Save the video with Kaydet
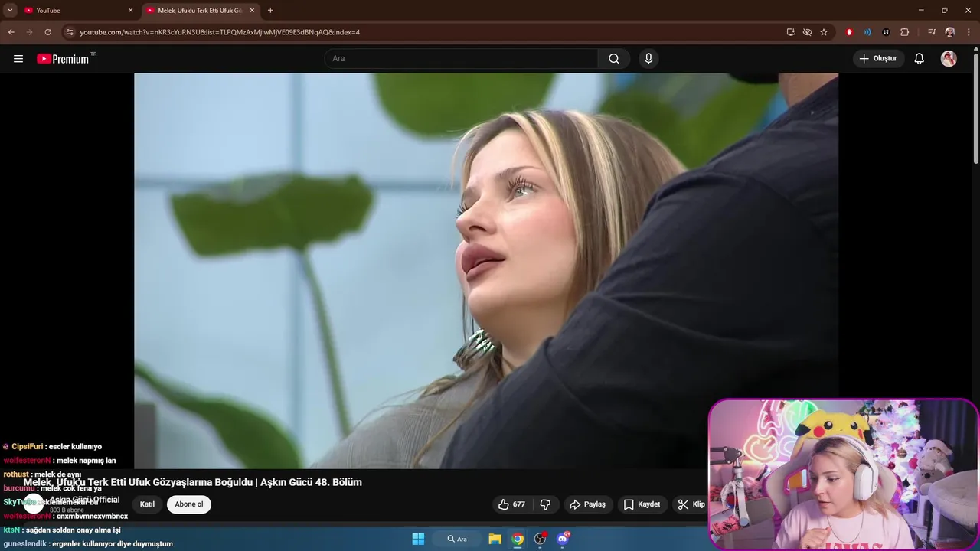The height and width of the screenshot is (551, 980). [x=642, y=504]
